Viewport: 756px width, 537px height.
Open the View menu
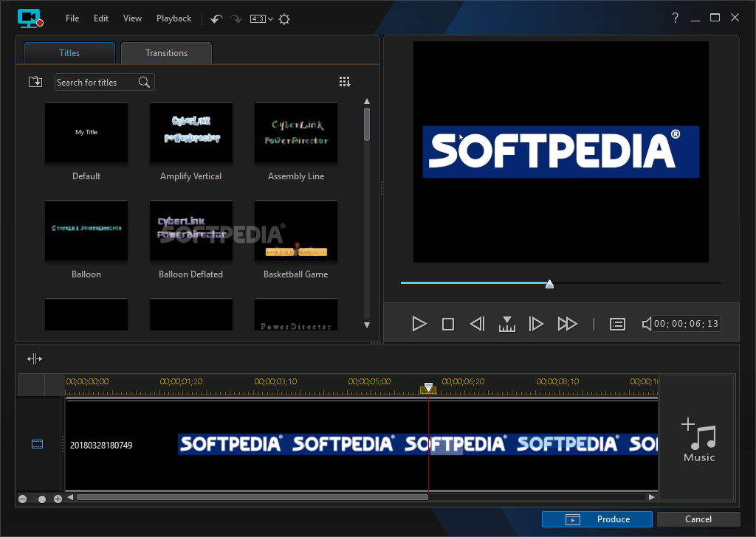(132, 18)
